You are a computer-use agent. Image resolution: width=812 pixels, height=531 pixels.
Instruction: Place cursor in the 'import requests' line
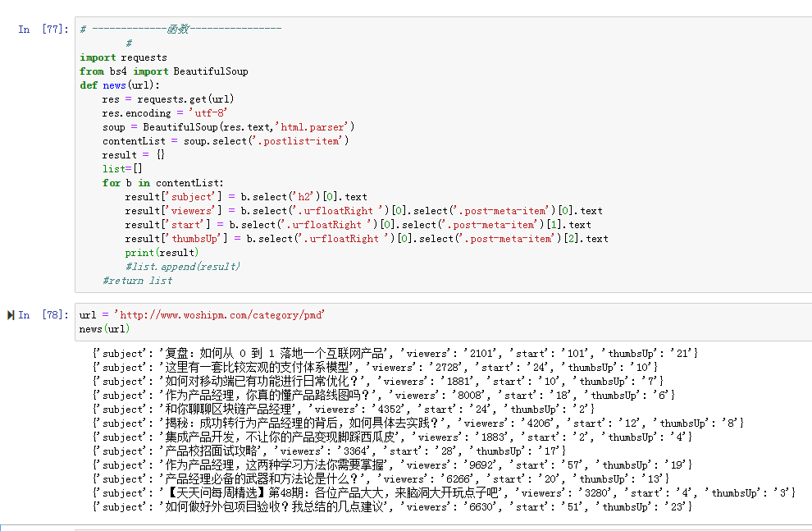pos(123,57)
